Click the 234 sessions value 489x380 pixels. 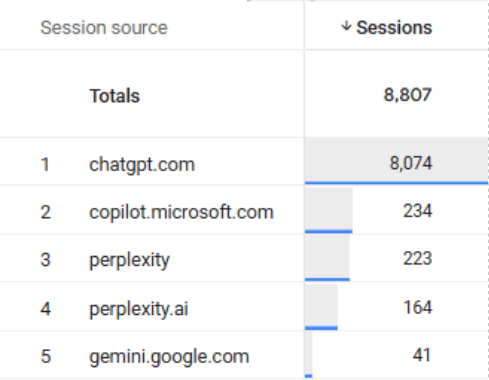tap(418, 211)
